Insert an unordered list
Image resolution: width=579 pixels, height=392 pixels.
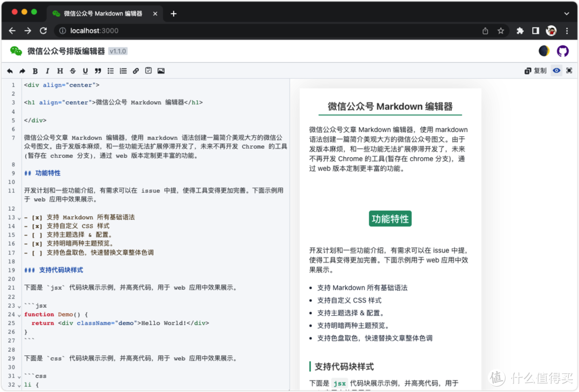(110, 71)
